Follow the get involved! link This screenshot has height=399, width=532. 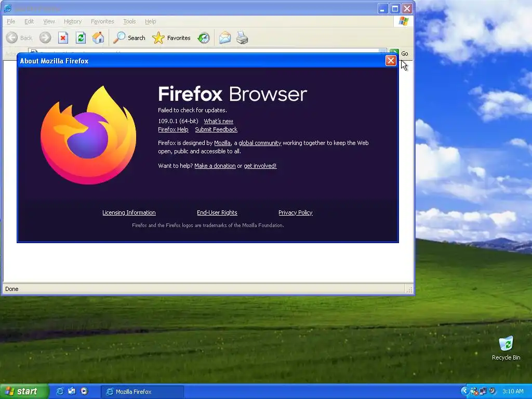(x=260, y=166)
